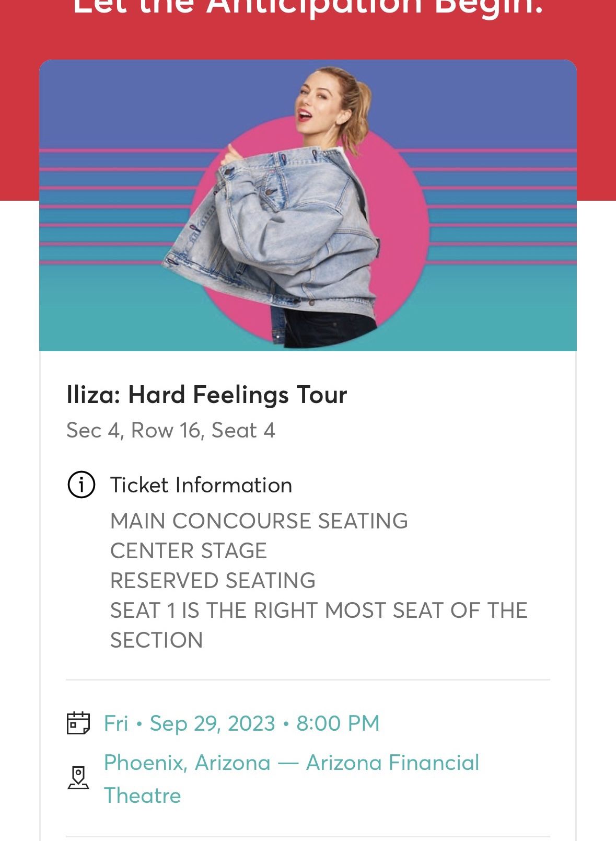Viewport: 616px width, 841px height.
Task: Click the word 'Theatre' in the venue link
Action: tap(142, 796)
